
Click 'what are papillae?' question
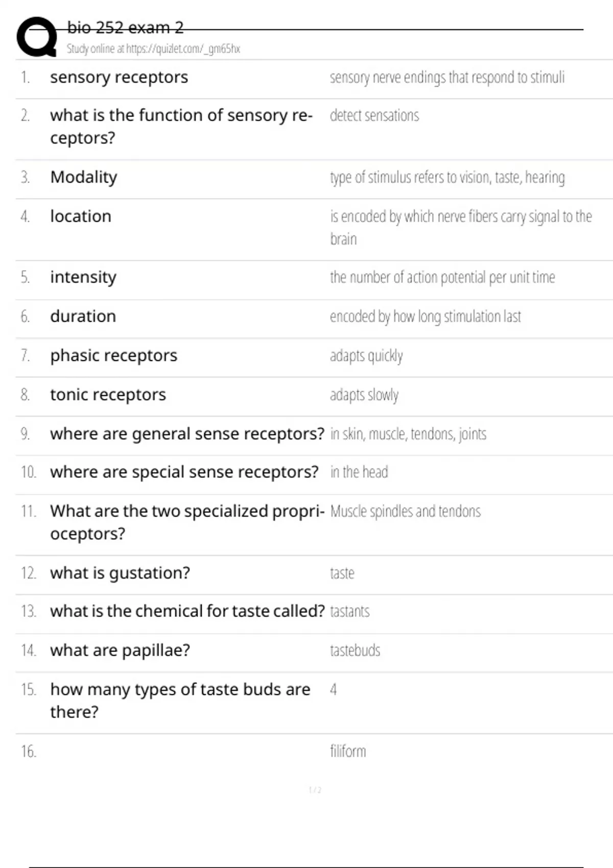[x=120, y=650]
